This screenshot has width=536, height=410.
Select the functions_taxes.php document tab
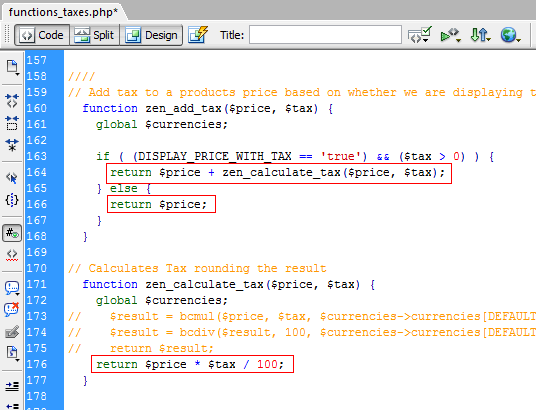point(63,12)
